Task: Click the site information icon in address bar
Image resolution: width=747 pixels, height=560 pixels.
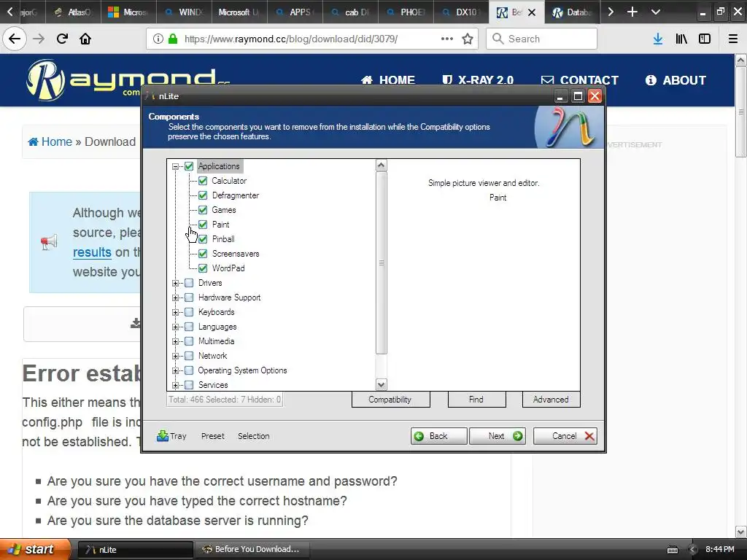Action: click(158, 39)
